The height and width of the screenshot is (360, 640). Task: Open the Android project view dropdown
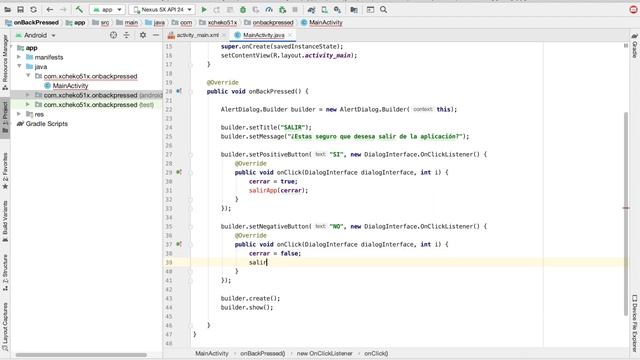(x=36, y=36)
